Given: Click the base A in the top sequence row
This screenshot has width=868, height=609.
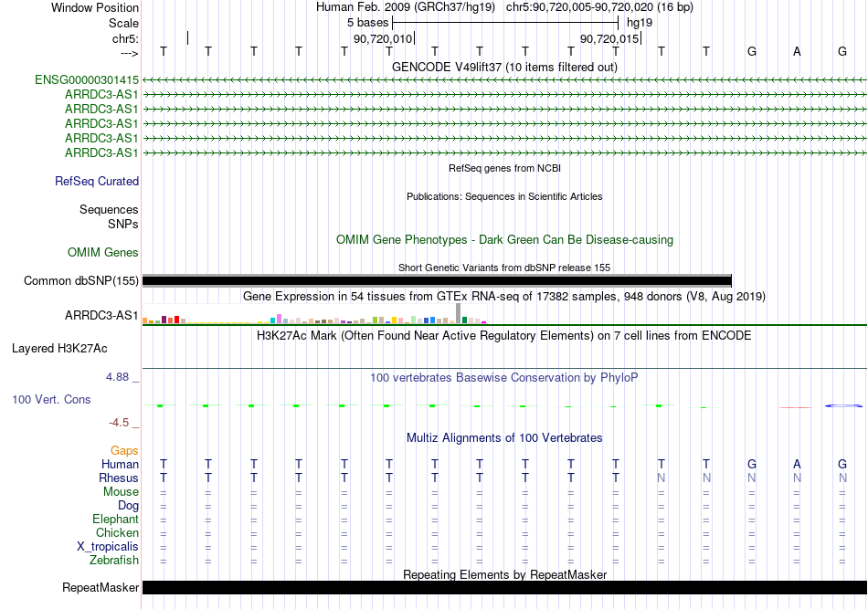Looking at the screenshot, I should (x=797, y=51).
